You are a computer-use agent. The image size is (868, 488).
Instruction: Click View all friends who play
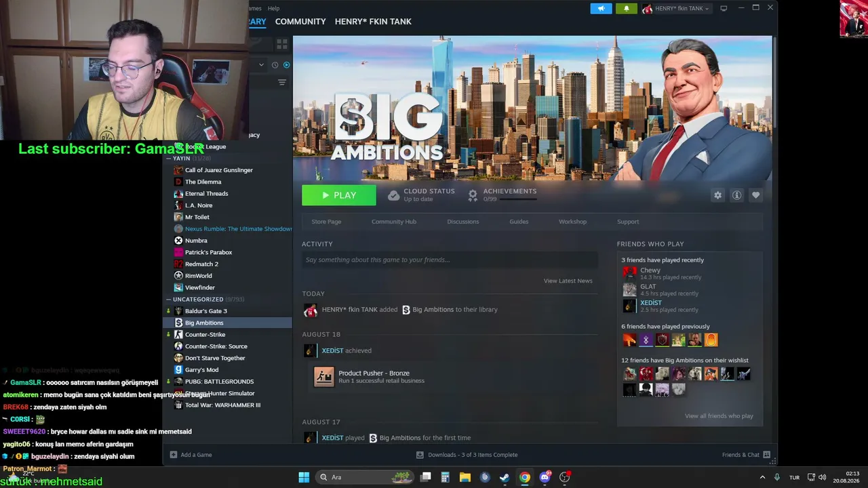(719, 416)
